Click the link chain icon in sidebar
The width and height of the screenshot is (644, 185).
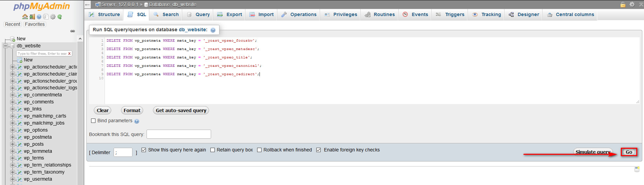coord(73,31)
